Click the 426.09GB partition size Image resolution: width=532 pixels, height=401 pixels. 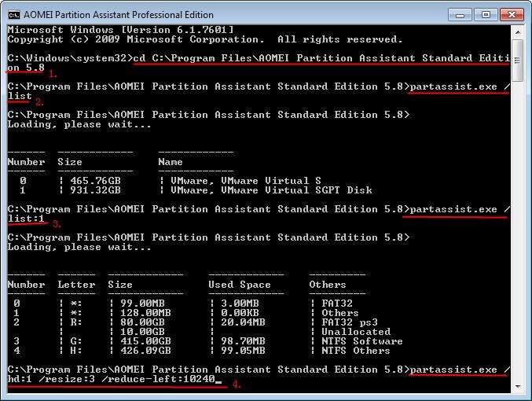point(145,351)
